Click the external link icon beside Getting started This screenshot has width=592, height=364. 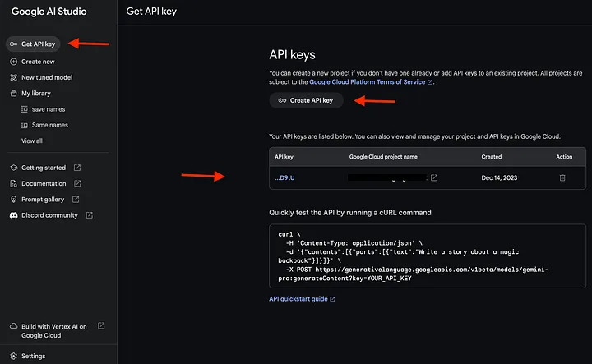[76, 168]
